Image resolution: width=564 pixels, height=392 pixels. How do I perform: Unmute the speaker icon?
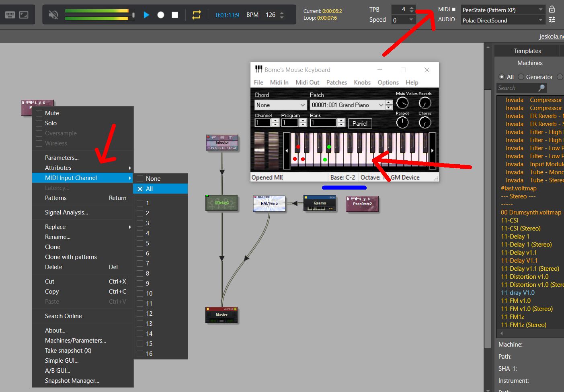tap(53, 15)
